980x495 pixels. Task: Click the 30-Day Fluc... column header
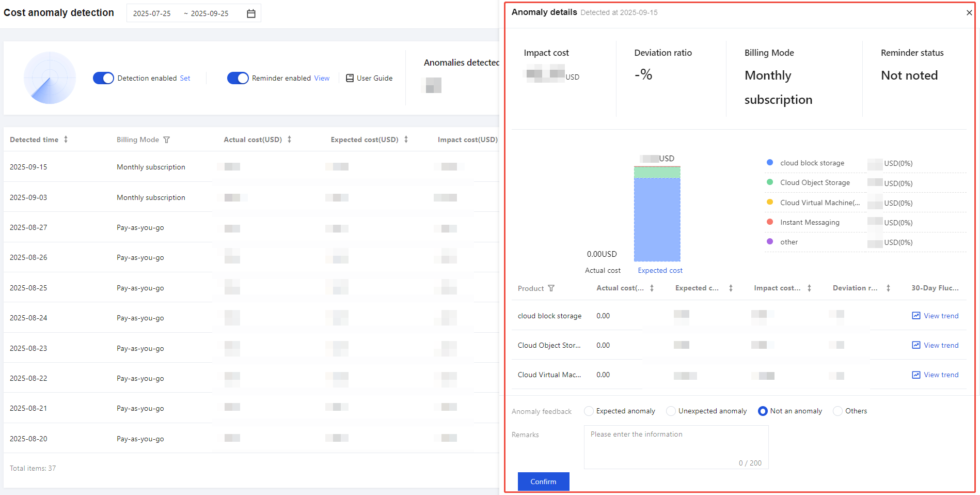click(x=935, y=288)
